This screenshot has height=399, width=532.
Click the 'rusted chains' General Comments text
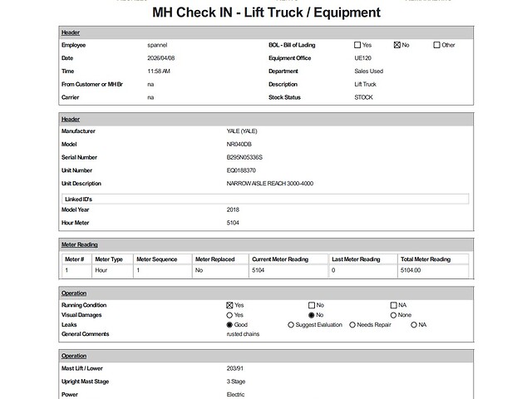(243, 334)
